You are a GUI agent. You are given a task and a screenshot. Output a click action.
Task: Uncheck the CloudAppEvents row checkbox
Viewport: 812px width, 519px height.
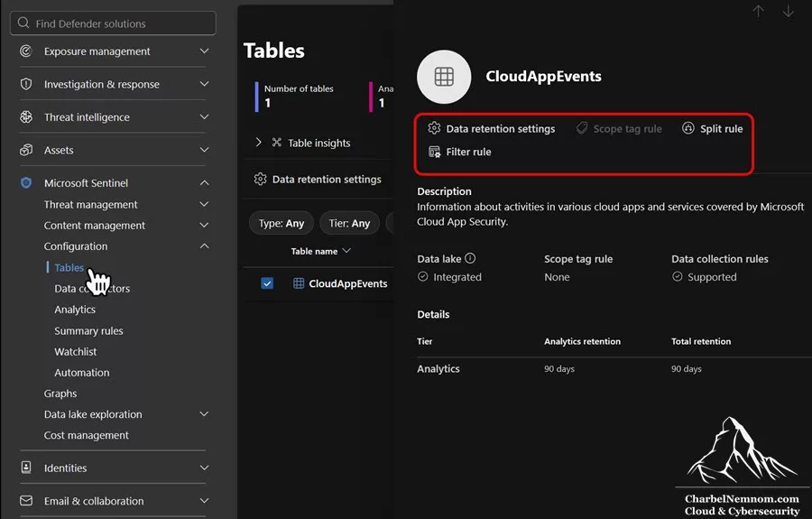pos(267,283)
